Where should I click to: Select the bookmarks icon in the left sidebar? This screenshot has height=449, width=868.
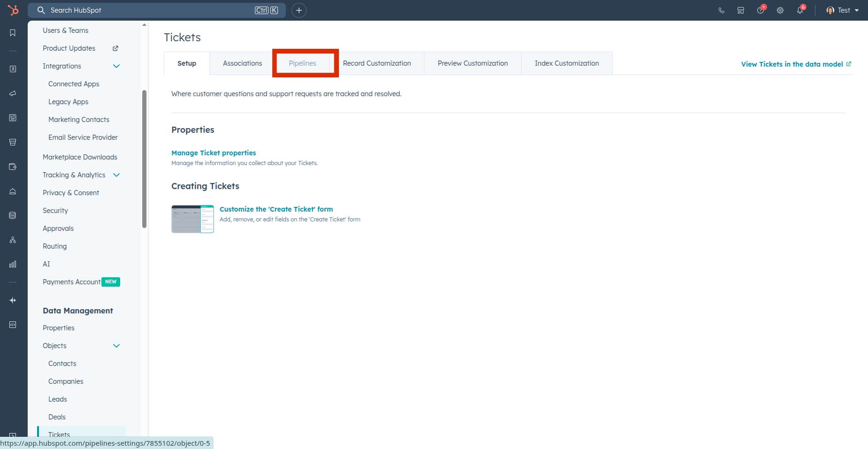pyautogui.click(x=13, y=33)
